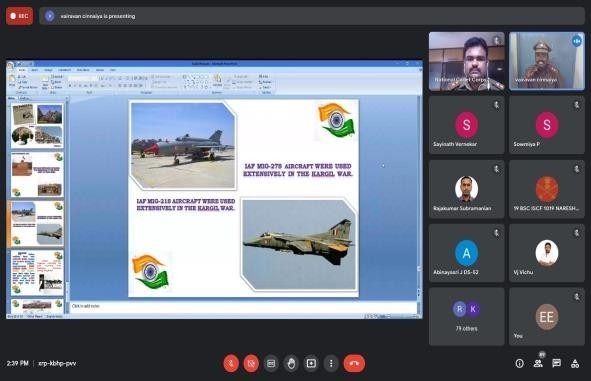Leave the call with red hang-up button
The width and height of the screenshot is (591, 381).
(x=354, y=364)
